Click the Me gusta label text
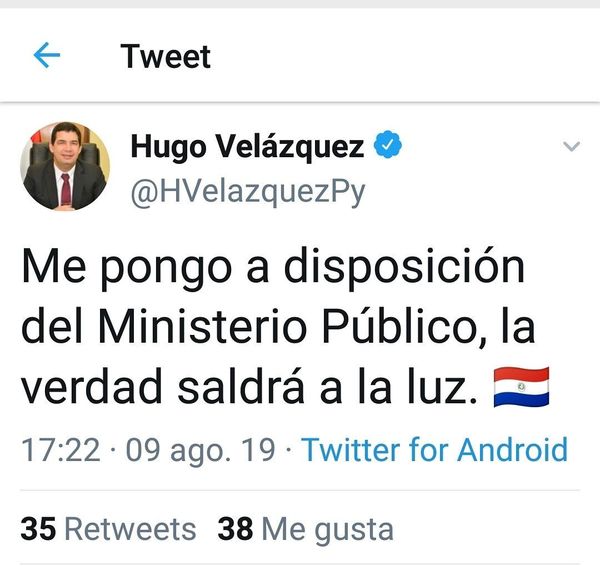Viewport: 600px width, 566px height. [328, 531]
